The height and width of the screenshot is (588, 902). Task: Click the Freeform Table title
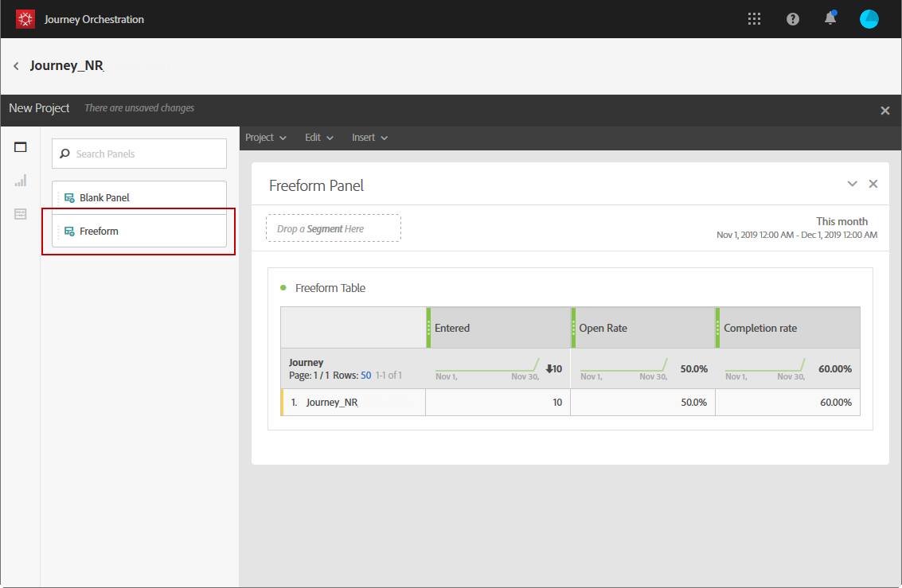pyautogui.click(x=330, y=288)
